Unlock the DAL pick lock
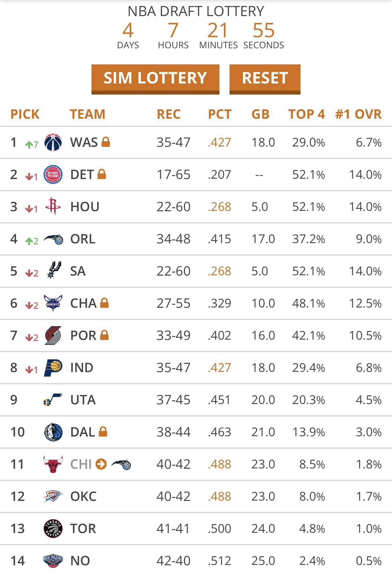Image resolution: width=392 pixels, height=574 pixels. [103, 432]
